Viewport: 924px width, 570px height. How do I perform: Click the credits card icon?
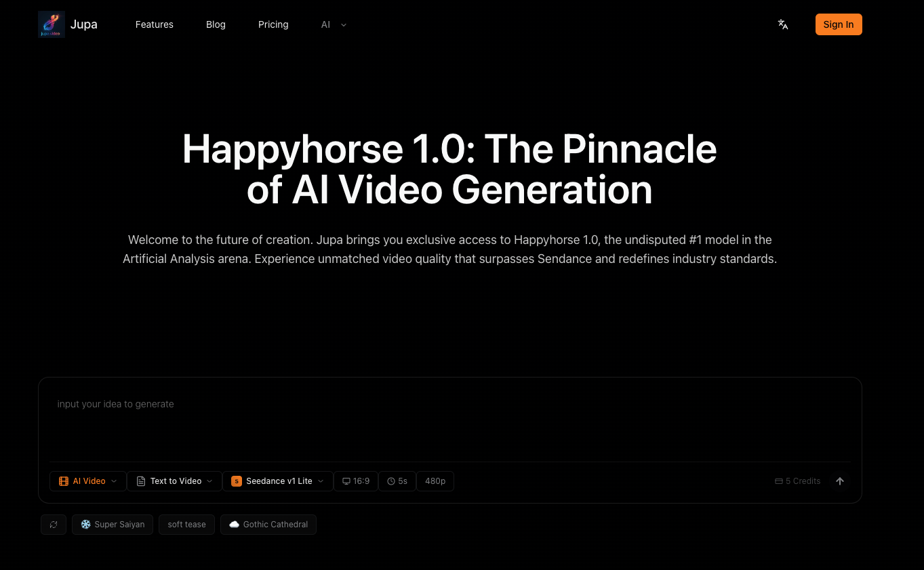point(779,481)
